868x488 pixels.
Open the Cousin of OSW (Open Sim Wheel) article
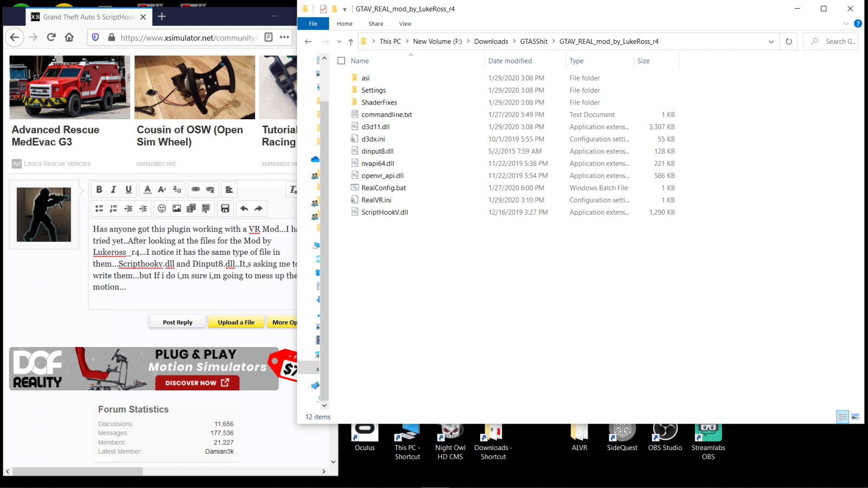tap(190, 136)
